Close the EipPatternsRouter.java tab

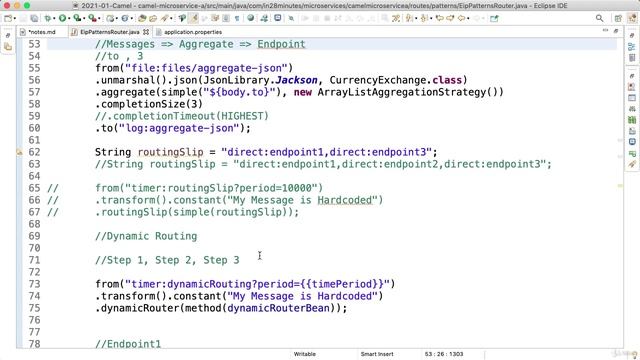146,32
